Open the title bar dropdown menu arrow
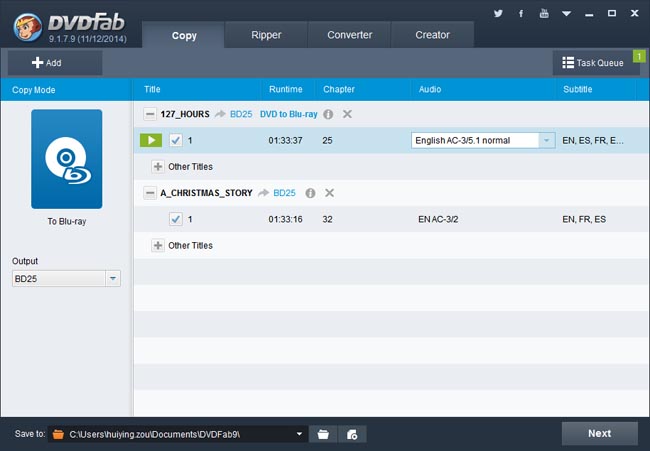650x451 pixels. (x=566, y=14)
